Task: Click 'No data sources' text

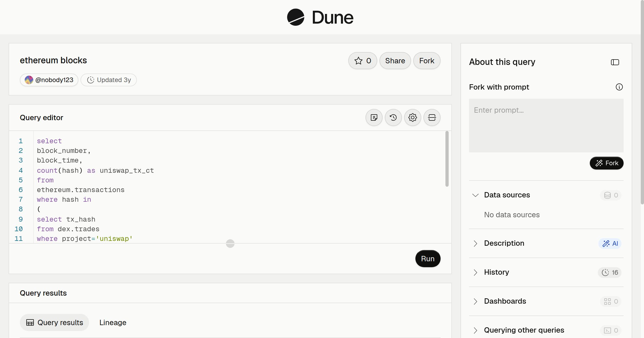Action: pyautogui.click(x=512, y=215)
